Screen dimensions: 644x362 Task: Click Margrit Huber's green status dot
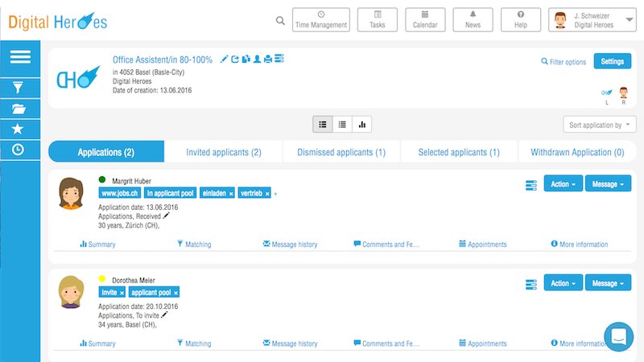click(x=102, y=180)
